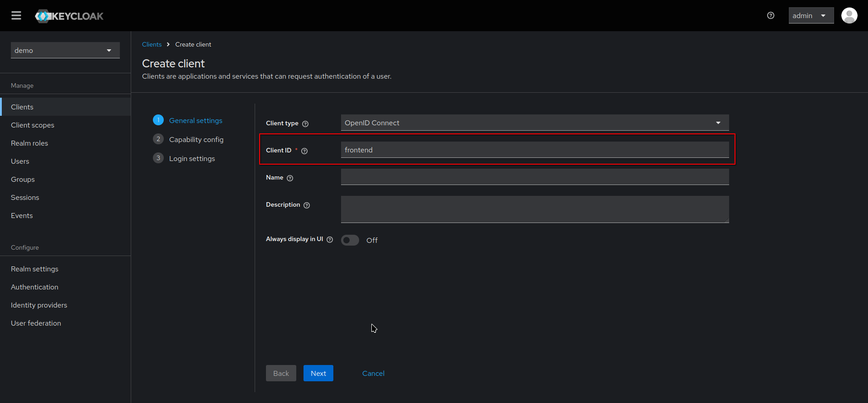Select Capability config wizard step
This screenshot has height=403, width=868.
pyautogui.click(x=188, y=139)
